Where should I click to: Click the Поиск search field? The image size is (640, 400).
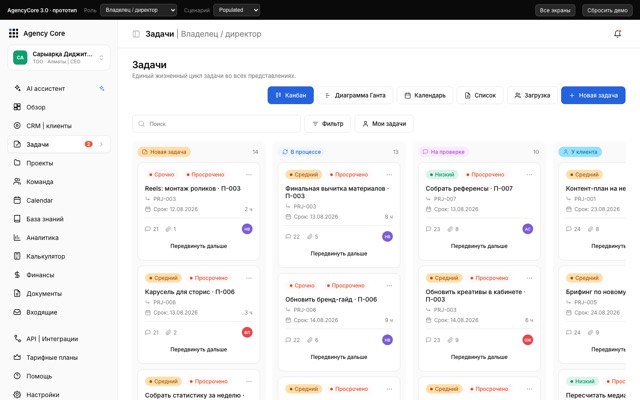click(216, 124)
